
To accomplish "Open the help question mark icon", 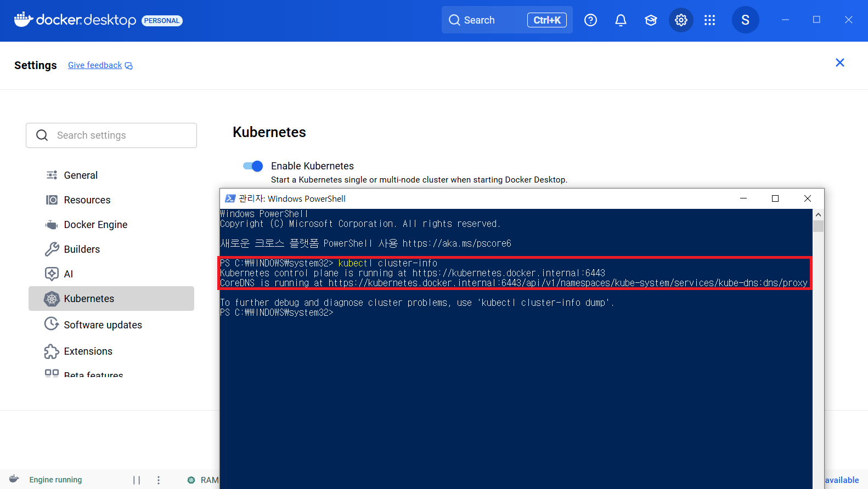I will click(x=590, y=20).
